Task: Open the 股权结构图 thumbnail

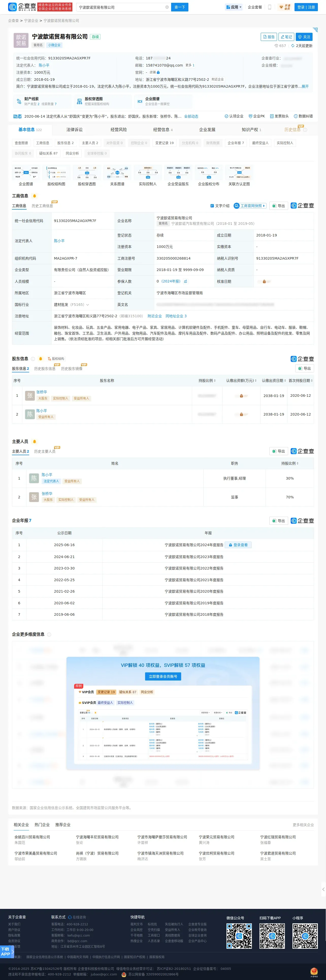Action: (56, 176)
